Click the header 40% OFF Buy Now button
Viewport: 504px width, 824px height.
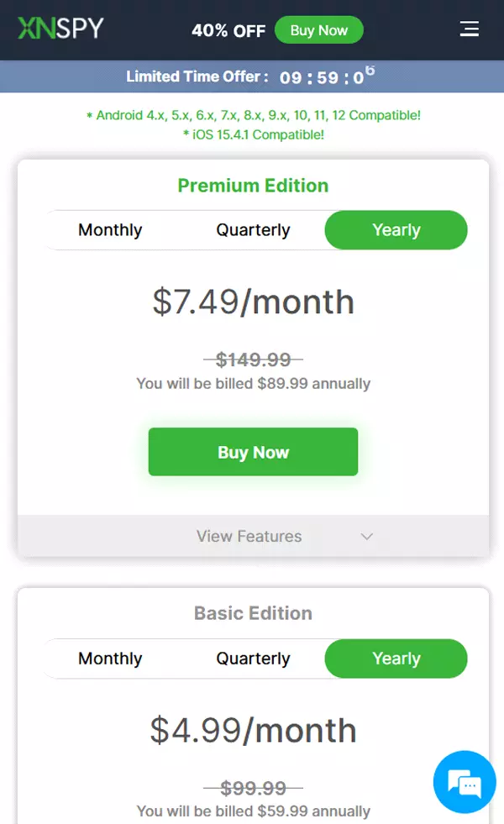[318, 30]
